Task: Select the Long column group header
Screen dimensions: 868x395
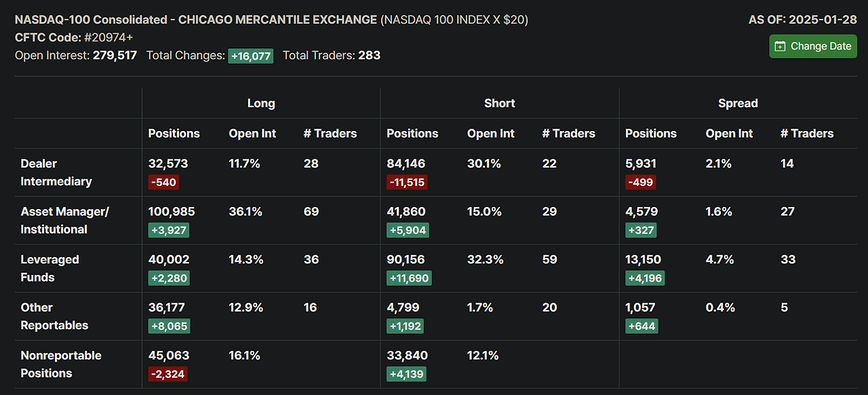Action: click(x=261, y=103)
